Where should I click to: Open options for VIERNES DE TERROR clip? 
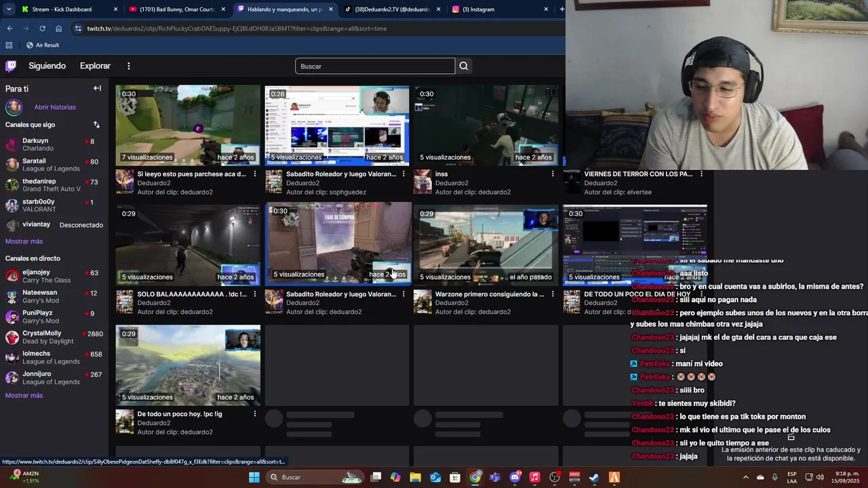click(x=701, y=174)
